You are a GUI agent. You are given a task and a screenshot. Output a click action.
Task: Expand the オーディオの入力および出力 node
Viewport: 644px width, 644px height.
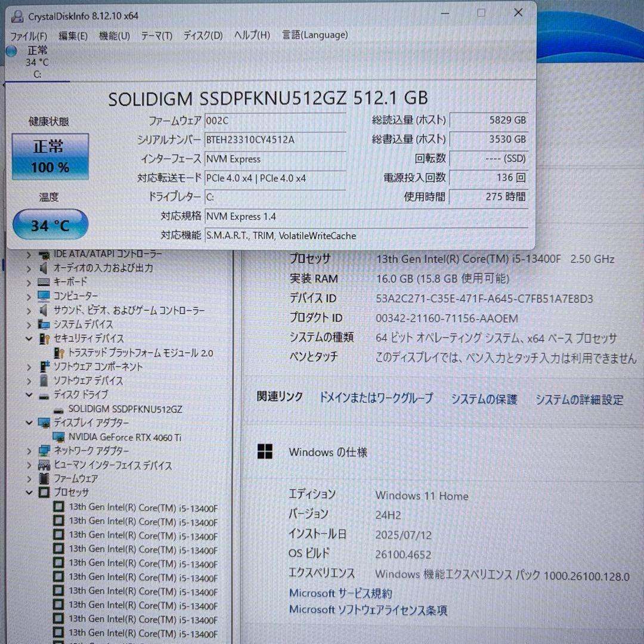click(x=29, y=269)
